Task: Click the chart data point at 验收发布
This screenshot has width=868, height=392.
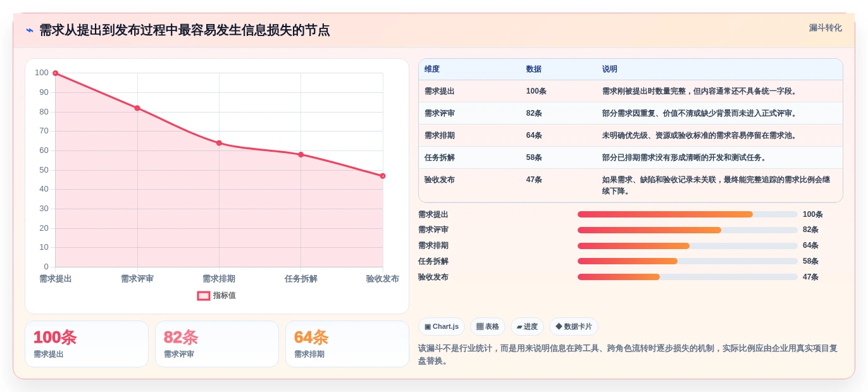Action: (383, 176)
